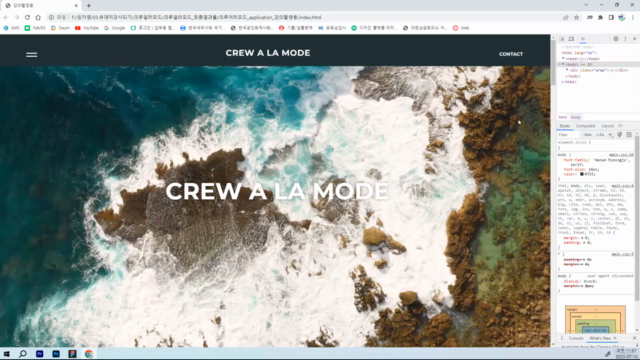Reload the page with refresh icon
The width and height of the screenshot is (640, 360).
(27, 17)
